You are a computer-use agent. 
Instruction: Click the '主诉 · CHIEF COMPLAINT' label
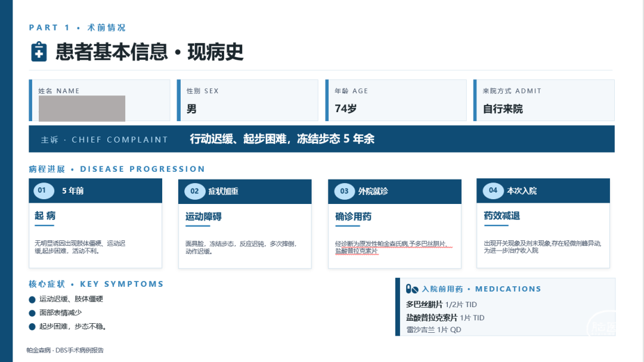(x=104, y=140)
